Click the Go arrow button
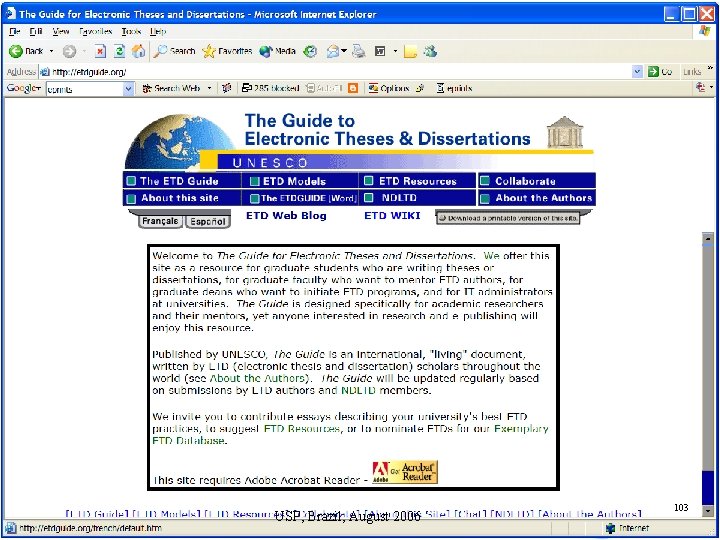 point(660,72)
